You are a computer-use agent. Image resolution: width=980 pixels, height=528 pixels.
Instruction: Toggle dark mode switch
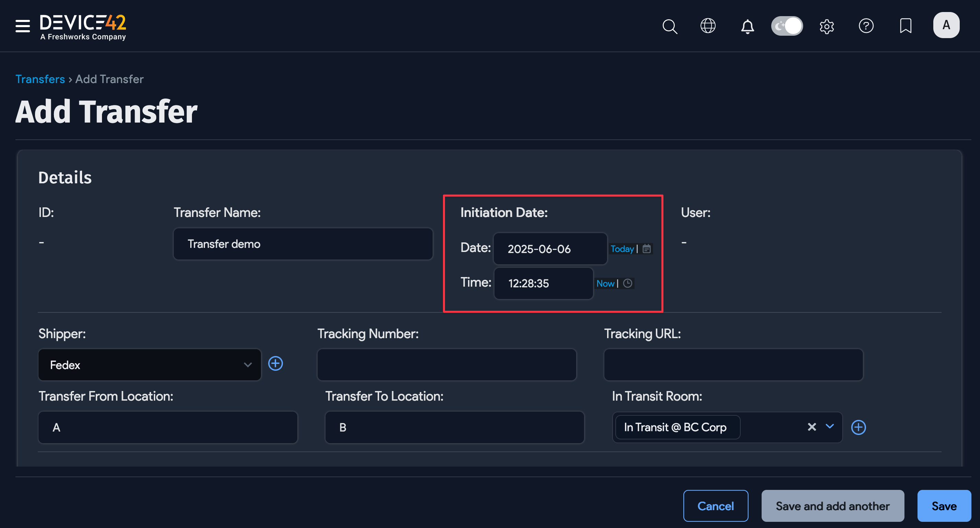(x=787, y=26)
